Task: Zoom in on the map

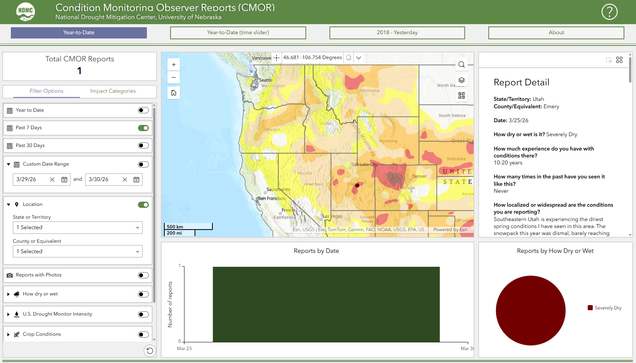Action: 174,64
